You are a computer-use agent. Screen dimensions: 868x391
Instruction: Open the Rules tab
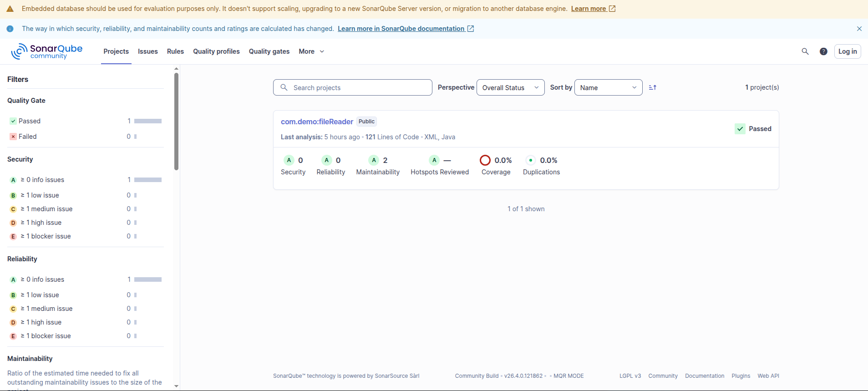[x=175, y=51]
